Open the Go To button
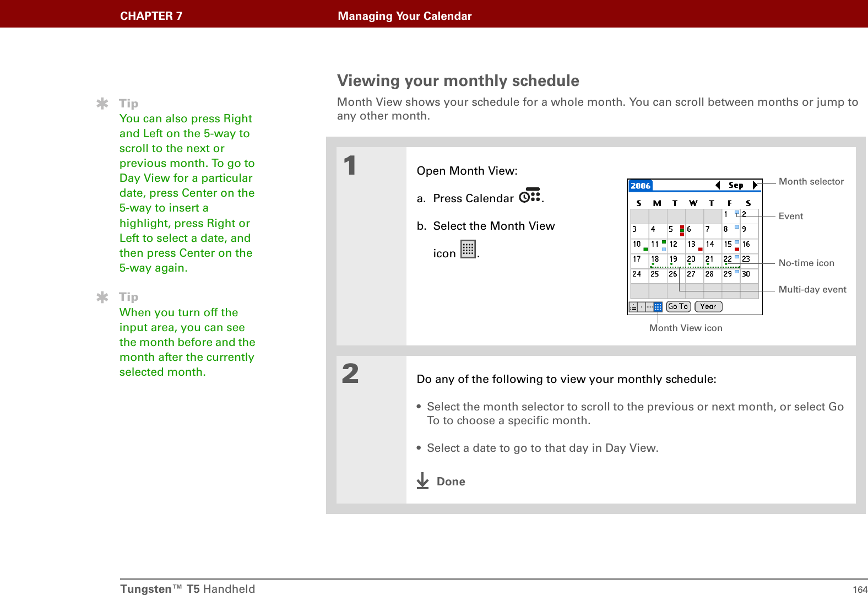The height and width of the screenshot is (595, 868). click(678, 306)
